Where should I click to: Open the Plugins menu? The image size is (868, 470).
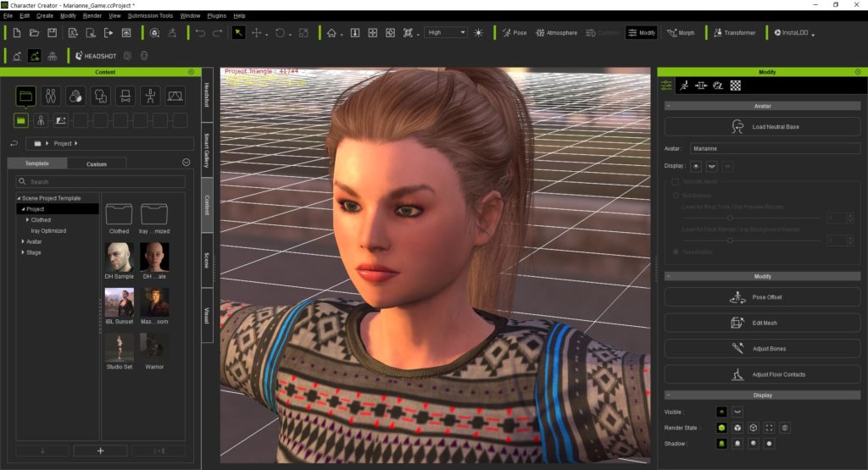216,16
